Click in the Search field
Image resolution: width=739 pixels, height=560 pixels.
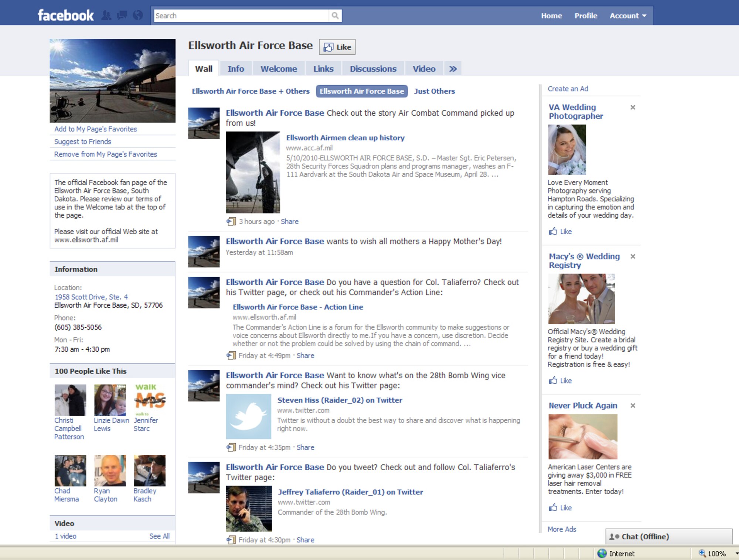click(241, 16)
